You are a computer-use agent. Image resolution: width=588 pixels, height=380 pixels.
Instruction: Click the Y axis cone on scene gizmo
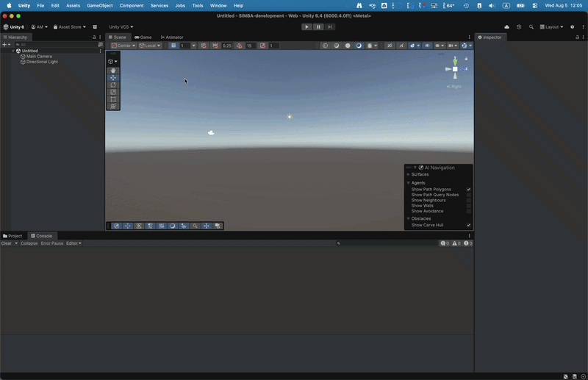click(455, 61)
